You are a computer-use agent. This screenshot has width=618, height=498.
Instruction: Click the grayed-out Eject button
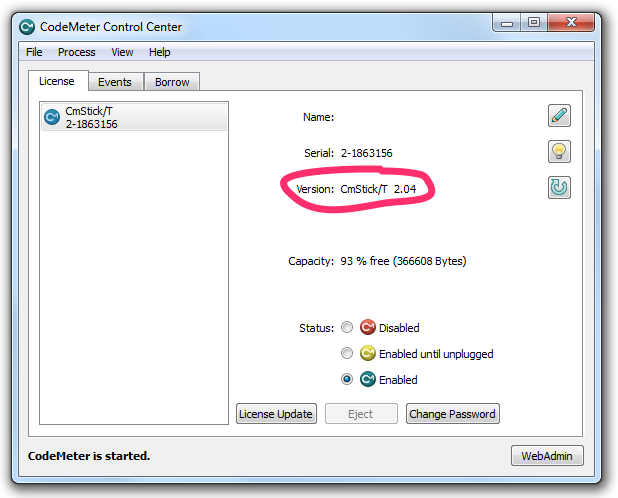[x=361, y=414]
